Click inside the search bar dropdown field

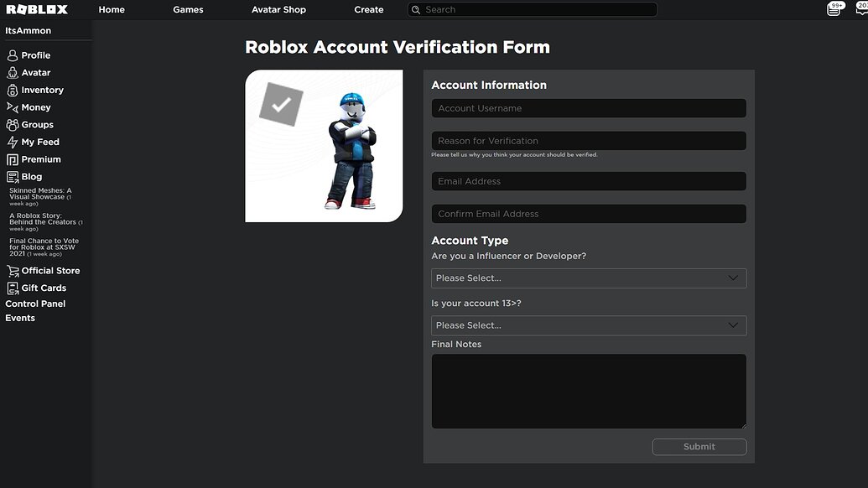tap(534, 9)
